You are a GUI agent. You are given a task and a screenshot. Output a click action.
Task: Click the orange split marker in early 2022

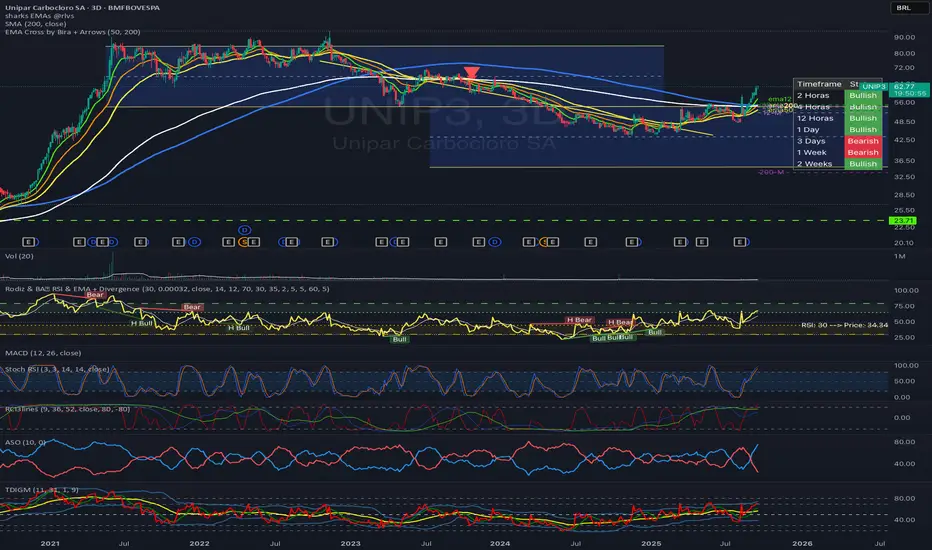tap(243, 242)
